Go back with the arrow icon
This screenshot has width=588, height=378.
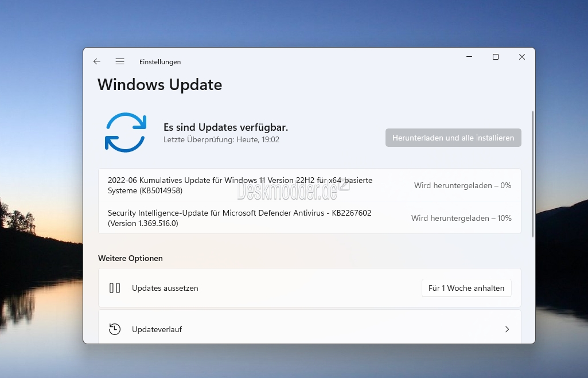click(x=97, y=61)
